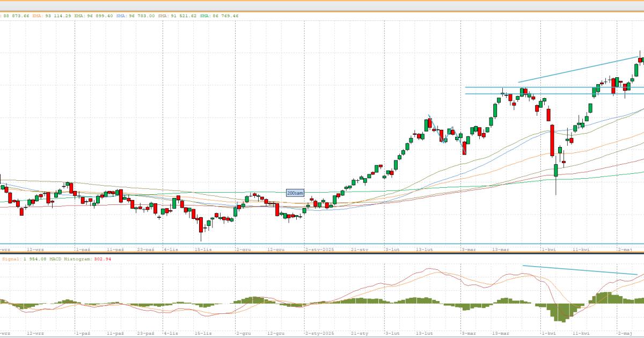The image size is (644, 338).
Task: Click the small blue arrow at February peak
Action: (430, 117)
